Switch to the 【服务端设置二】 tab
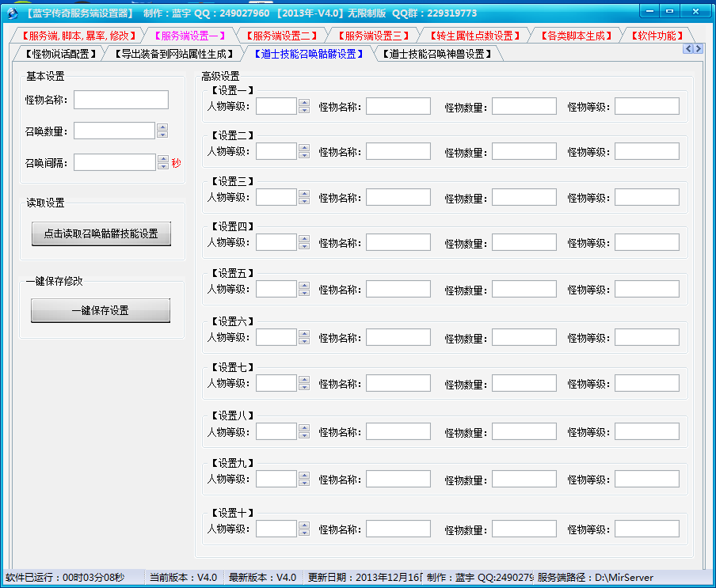Screen dimensions: 716x588 [282, 36]
